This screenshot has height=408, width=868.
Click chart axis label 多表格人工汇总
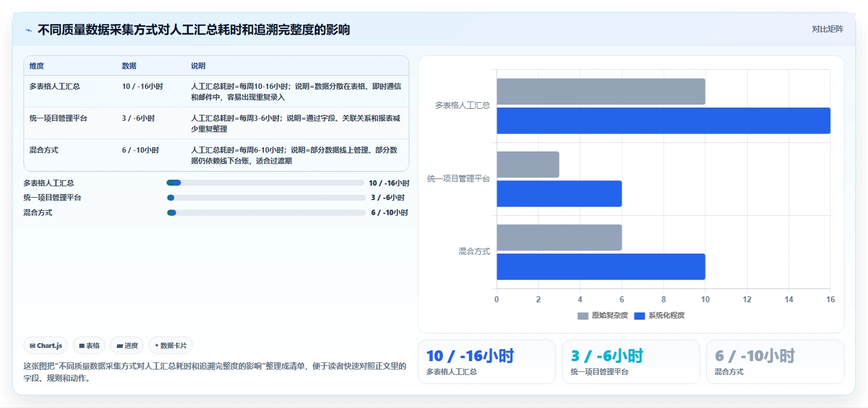pyautogui.click(x=462, y=105)
